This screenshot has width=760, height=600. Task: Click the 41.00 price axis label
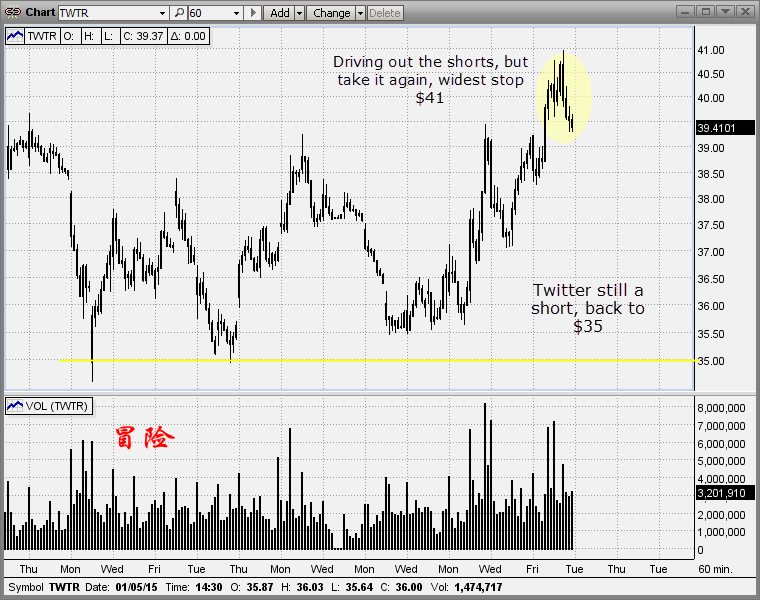[x=711, y=50]
